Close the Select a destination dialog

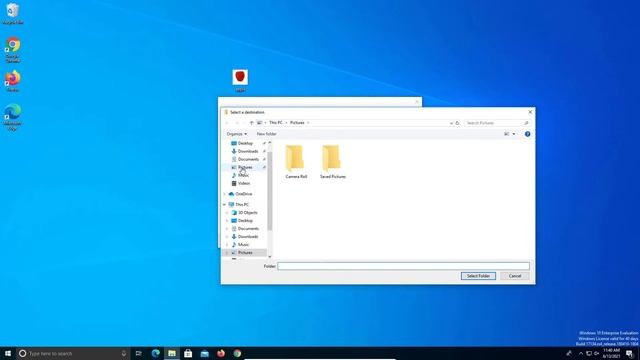[530, 112]
